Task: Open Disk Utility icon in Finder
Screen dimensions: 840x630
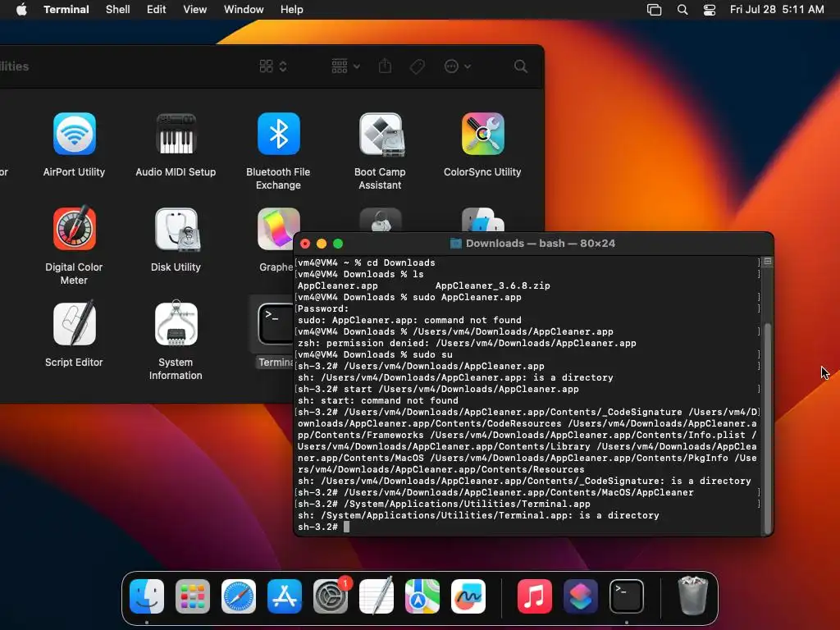Action: point(177,230)
